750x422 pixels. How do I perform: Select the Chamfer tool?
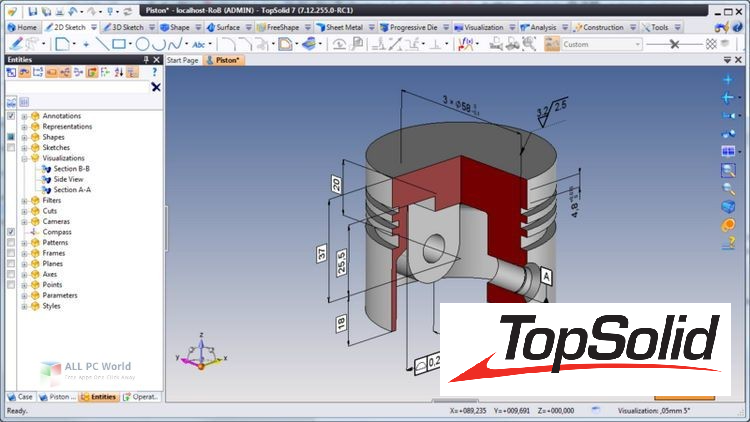pyautogui.click(x=245, y=44)
